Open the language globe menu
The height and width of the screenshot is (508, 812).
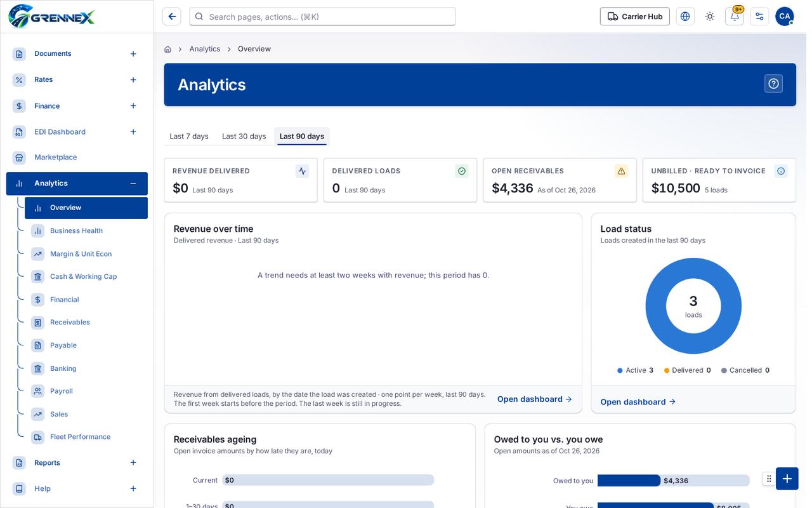(x=685, y=17)
